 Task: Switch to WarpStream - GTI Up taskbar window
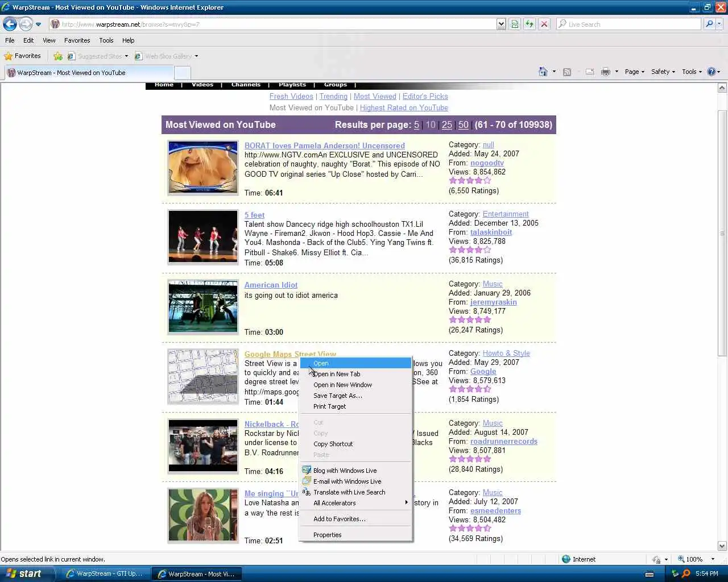(x=105, y=573)
